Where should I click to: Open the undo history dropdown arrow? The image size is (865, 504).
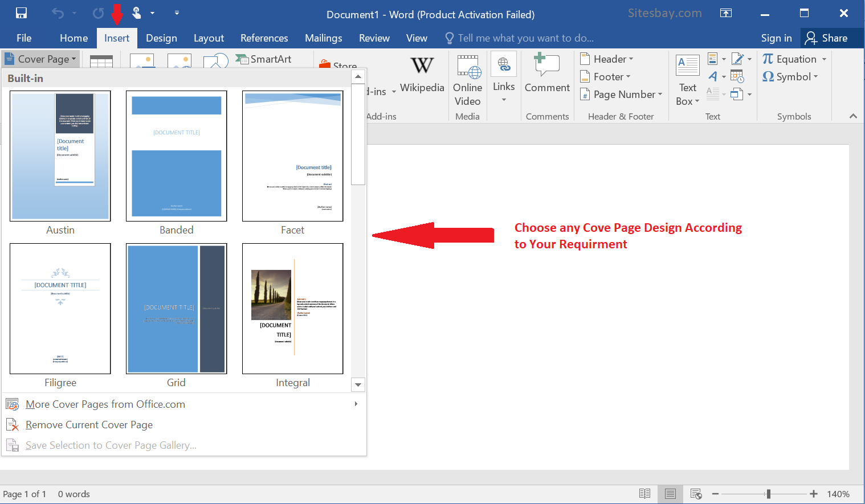pyautogui.click(x=75, y=13)
